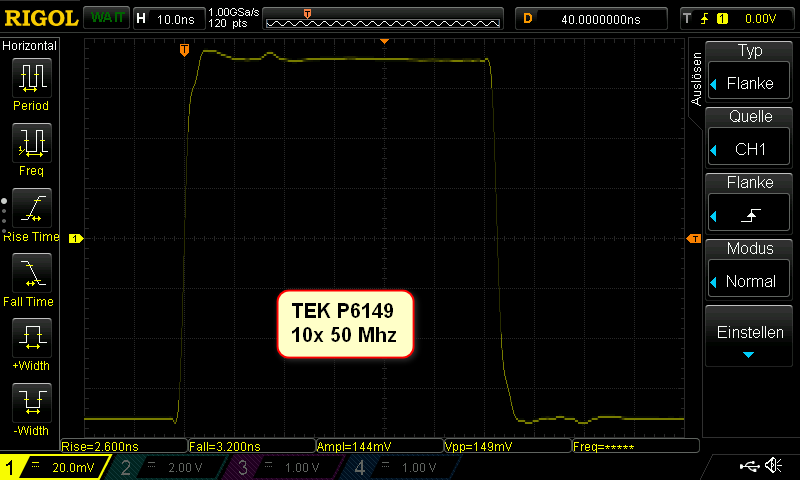Click the TEK P6149 probe label
This screenshot has height=480, width=800.
345,323
